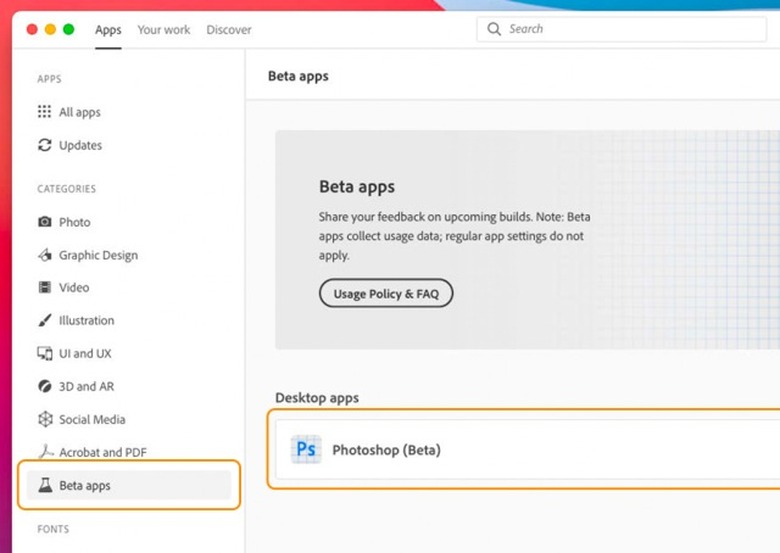The height and width of the screenshot is (553, 780).
Task: Click the Social Media icon
Action: click(44, 420)
